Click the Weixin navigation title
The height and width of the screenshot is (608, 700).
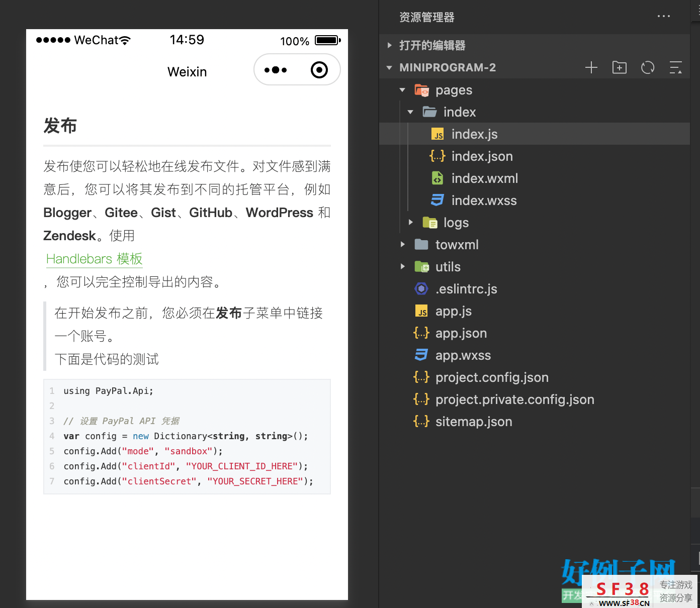pyautogui.click(x=187, y=72)
